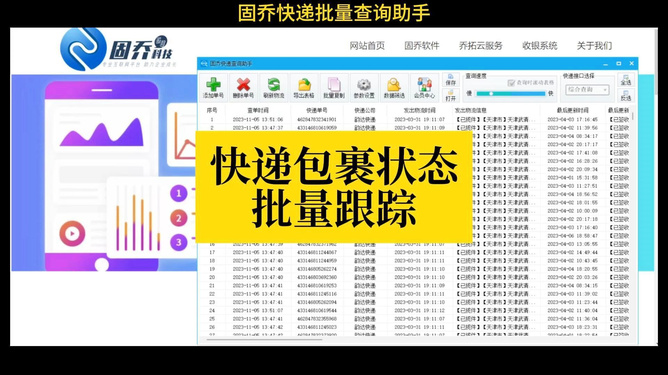Click the 最后更新时间 cell in row 18
Viewport: 668px width, 375px height.
[x=573, y=260]
